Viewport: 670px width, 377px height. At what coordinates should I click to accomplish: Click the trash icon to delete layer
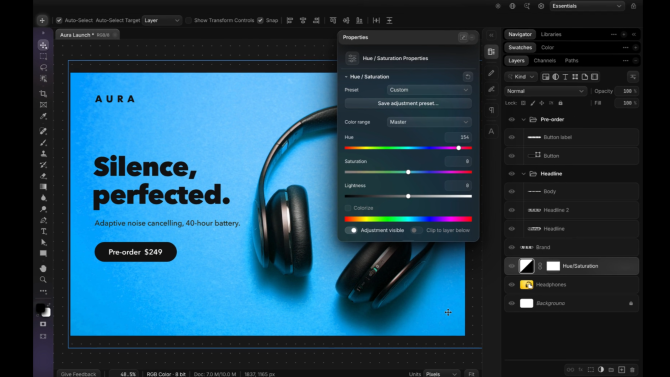pyautogui.click(x=632, y=369)
